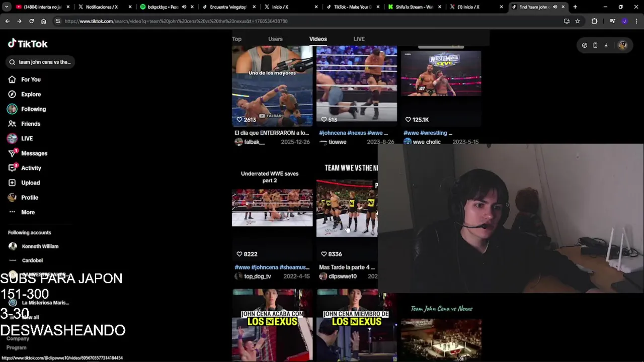This screenshot has height=362, width=644.
Task: Open Cardobel following account
Action: point(26,260)
